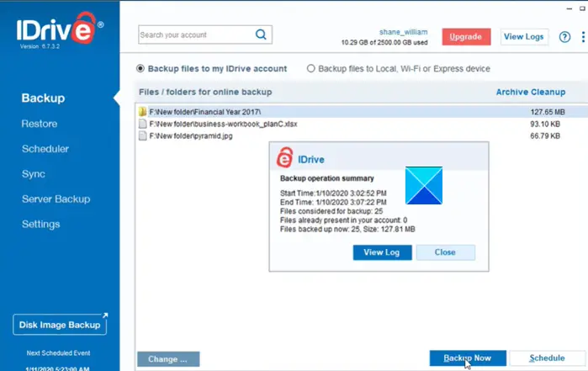The width and height of the screenshot is (588, 371).
Task: Click the 93.10 KB size value
Action: click(545, 124)
